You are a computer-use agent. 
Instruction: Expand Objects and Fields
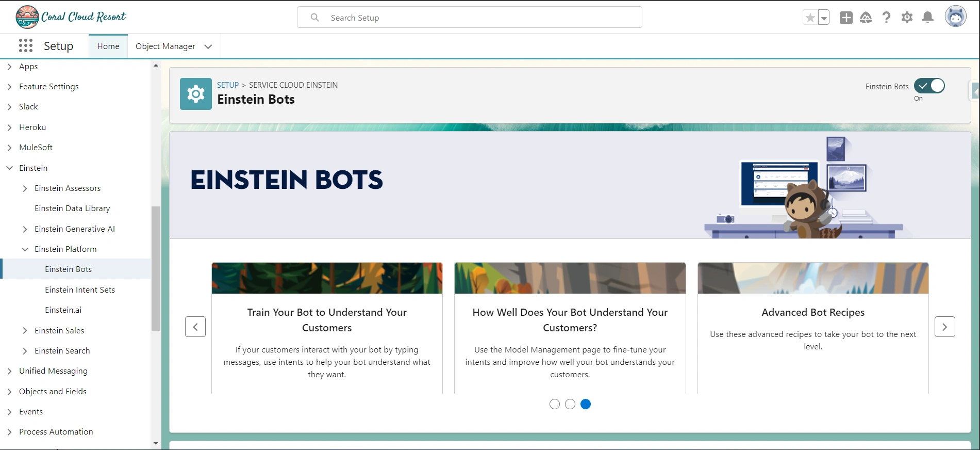pos(9,392)
